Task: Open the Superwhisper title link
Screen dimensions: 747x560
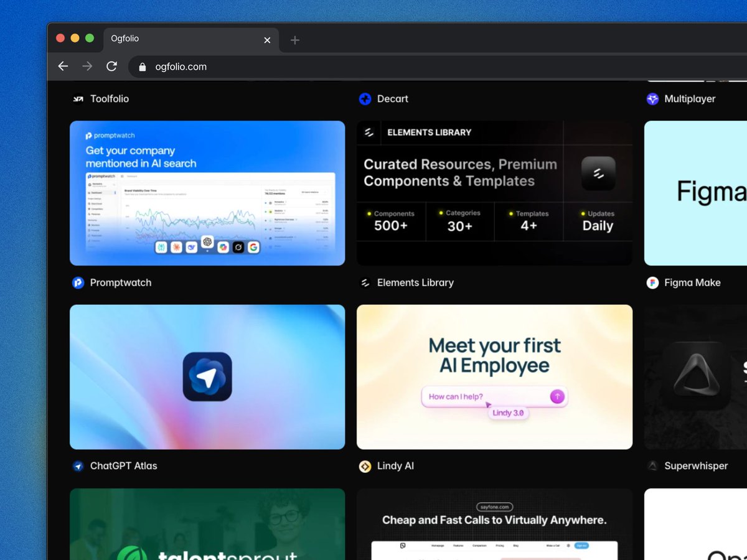Action: click(696, 466)
